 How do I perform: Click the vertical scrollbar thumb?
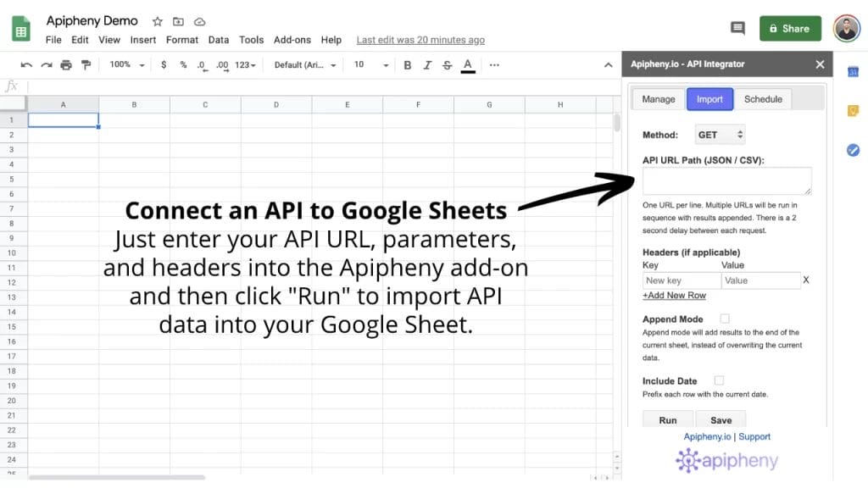617,122
